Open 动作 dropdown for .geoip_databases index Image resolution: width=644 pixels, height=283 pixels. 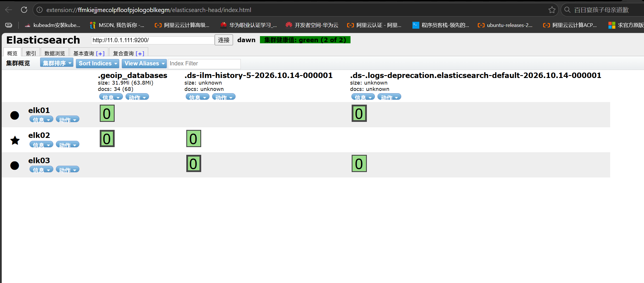pyautogui.click(x=137, y=97)
